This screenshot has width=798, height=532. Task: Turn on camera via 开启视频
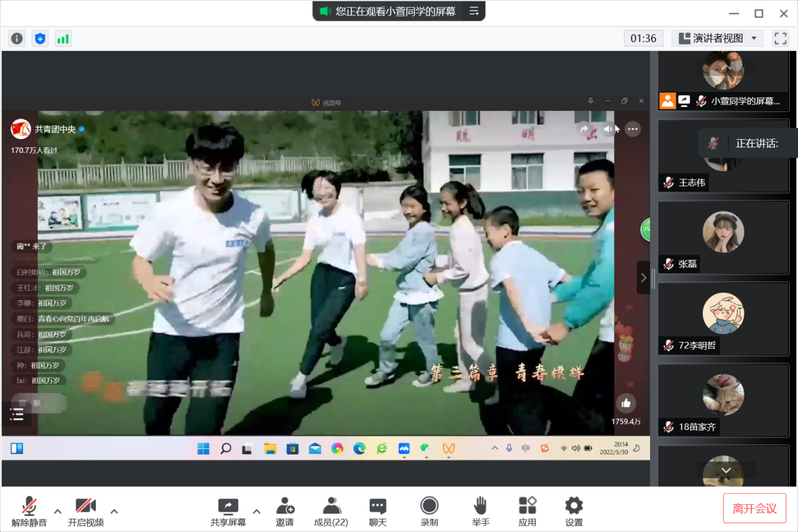tap(86, 511)
